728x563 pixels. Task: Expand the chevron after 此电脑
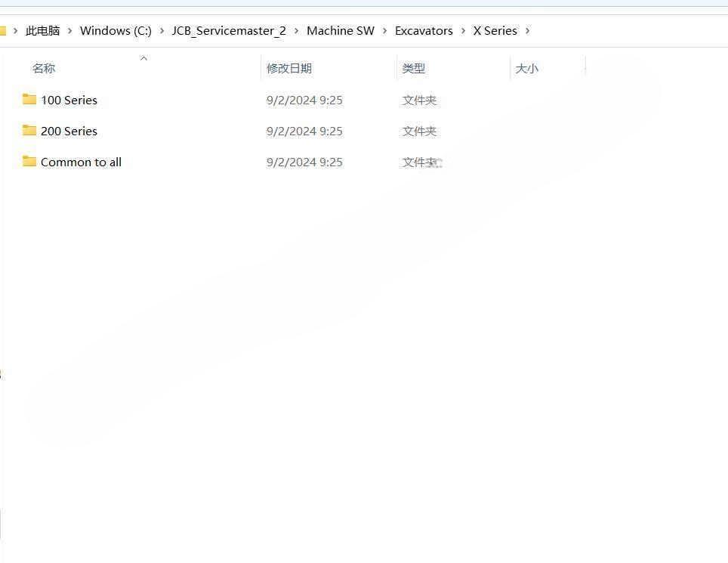pos(69,30)
